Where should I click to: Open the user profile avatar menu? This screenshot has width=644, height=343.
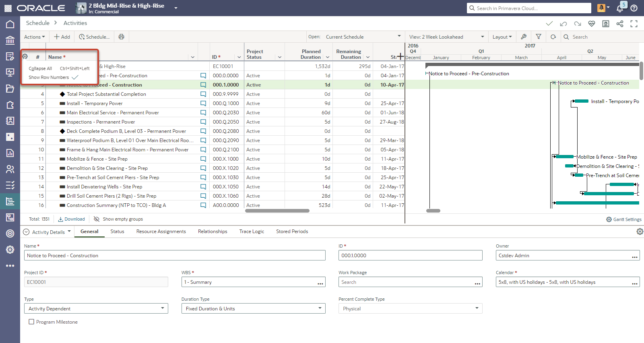click(603, 8)
